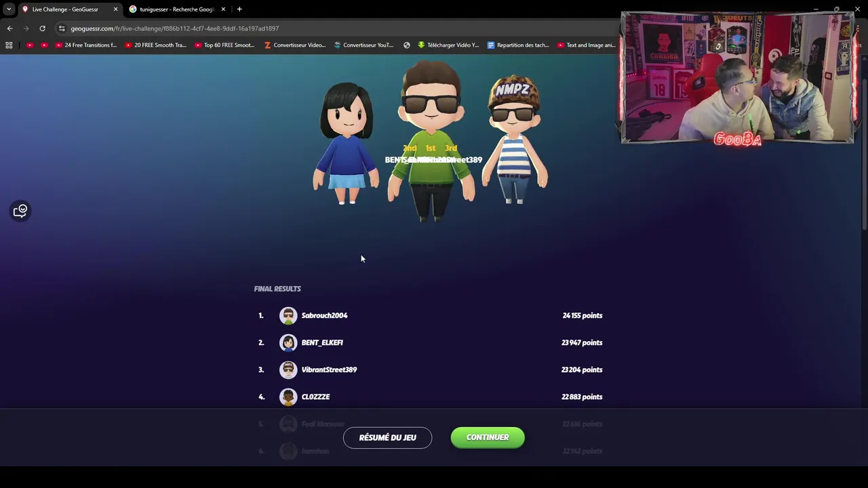The image size is (868, 488).
Task: Go back with the browser back arrow
Action: click(x=9, y=28)
